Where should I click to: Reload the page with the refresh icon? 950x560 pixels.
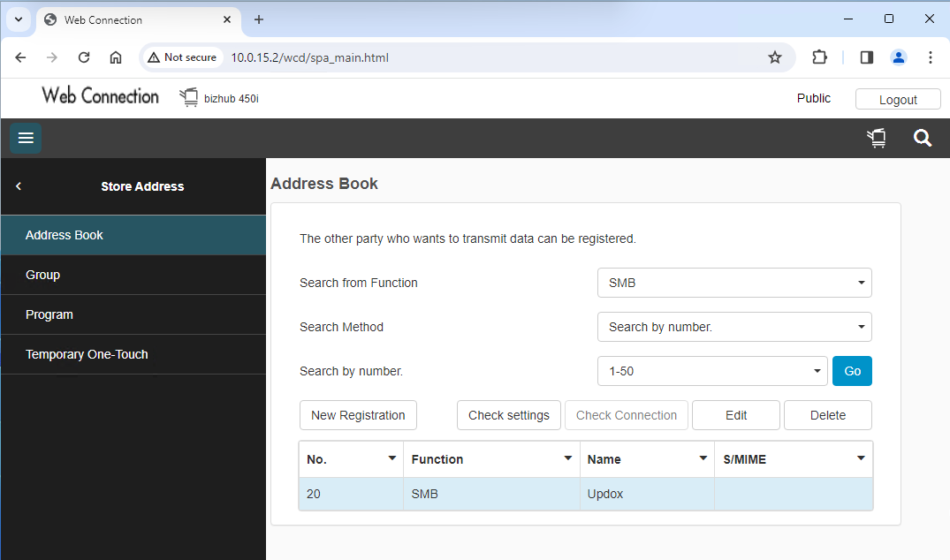click(x=83, y=57)
